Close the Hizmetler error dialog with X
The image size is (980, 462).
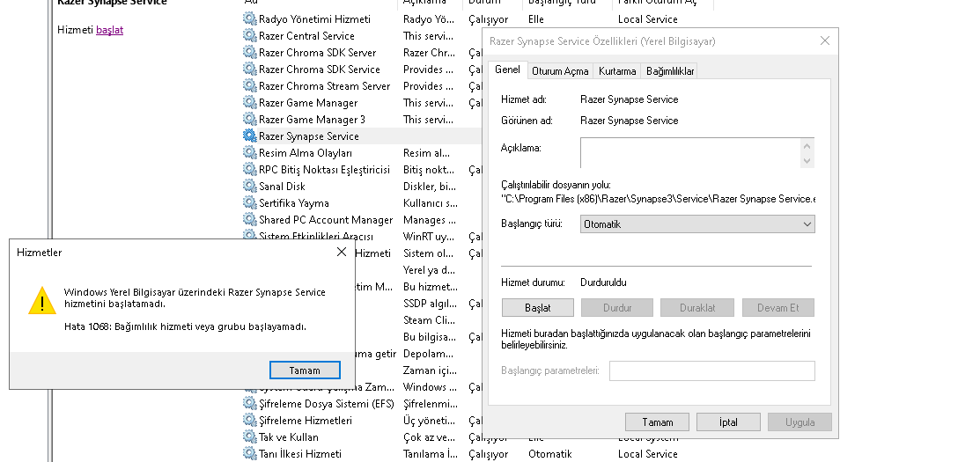click(x=342, y=252)
